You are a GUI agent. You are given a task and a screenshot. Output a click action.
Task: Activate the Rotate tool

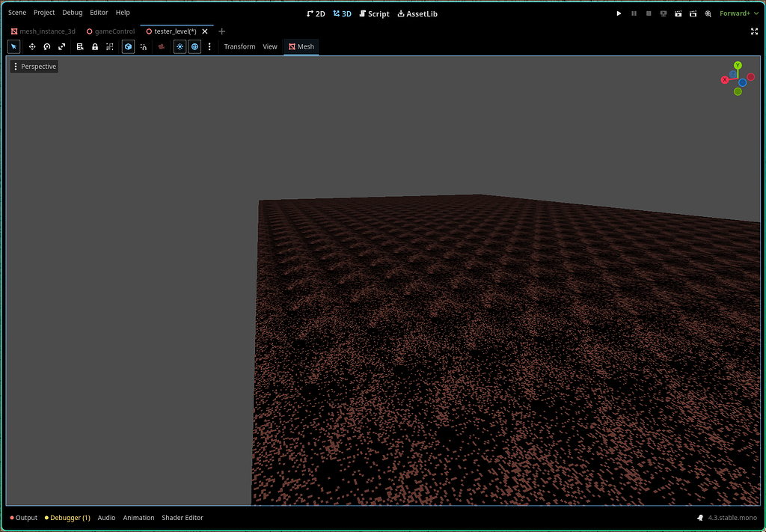point(46,46)
